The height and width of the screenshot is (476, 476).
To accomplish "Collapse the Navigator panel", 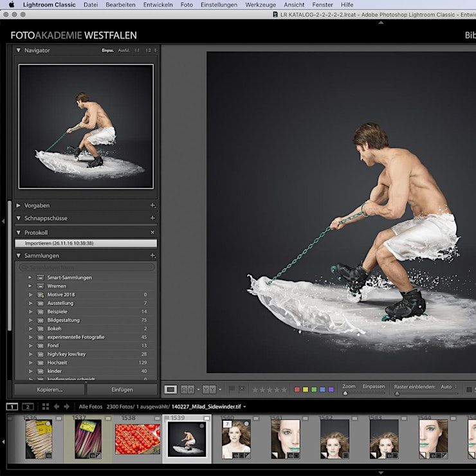I will 19,50.
